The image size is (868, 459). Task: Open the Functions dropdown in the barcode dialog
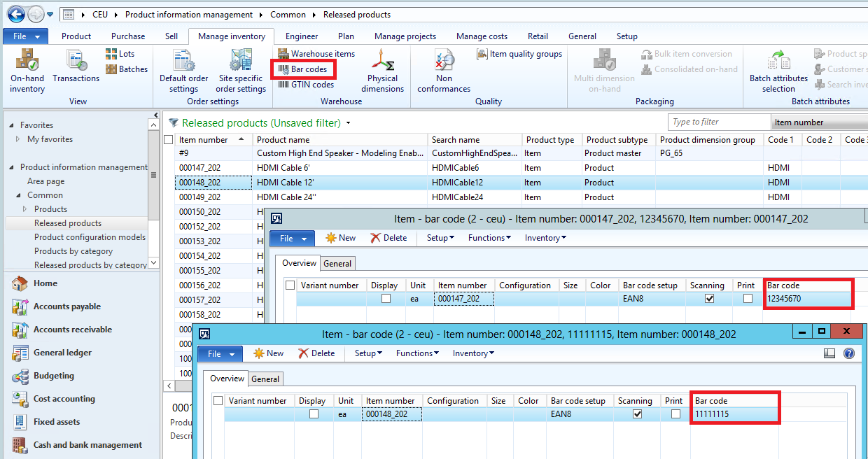(416, 353)
